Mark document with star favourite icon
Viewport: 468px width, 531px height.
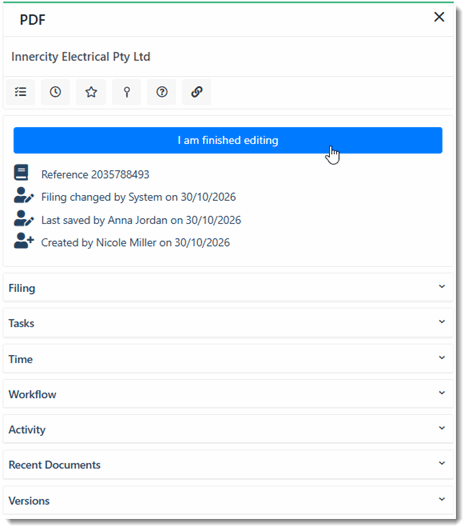(91, 92)
